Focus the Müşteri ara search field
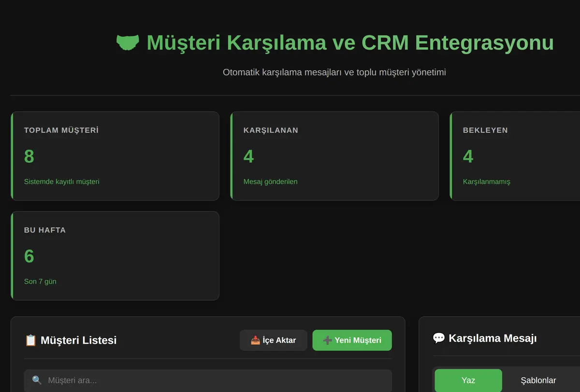 click(208, 380)
